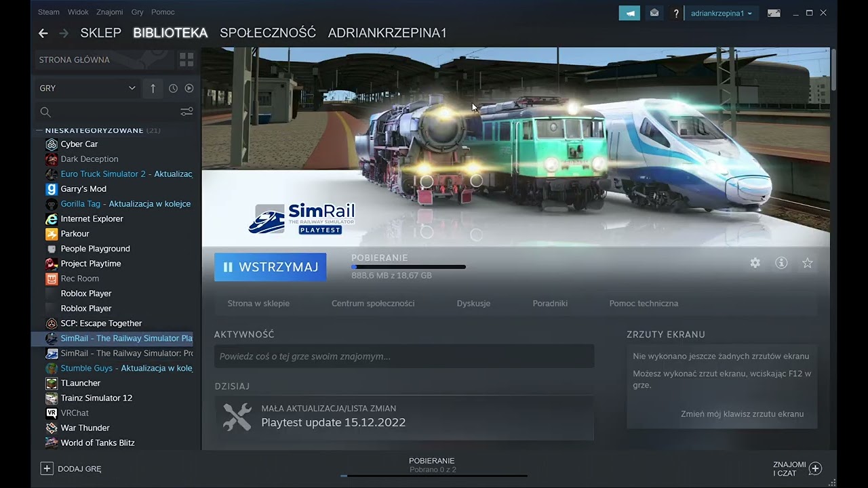Click the Internet Explorer icon in library
Viewport: 868px width, 488px height.
[x=52, y=219]
